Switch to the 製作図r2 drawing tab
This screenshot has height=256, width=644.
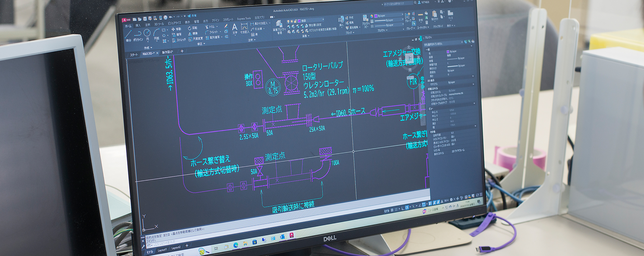pyautogui.click(x=167, y=52)
